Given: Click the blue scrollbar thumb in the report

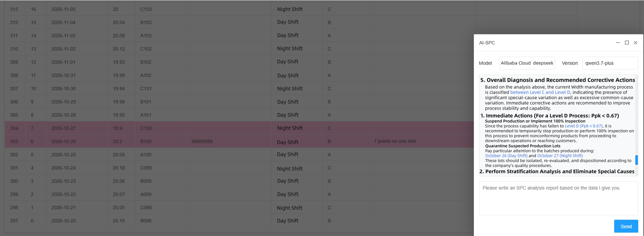Looking at the screenshot, I should pos(637,160).
